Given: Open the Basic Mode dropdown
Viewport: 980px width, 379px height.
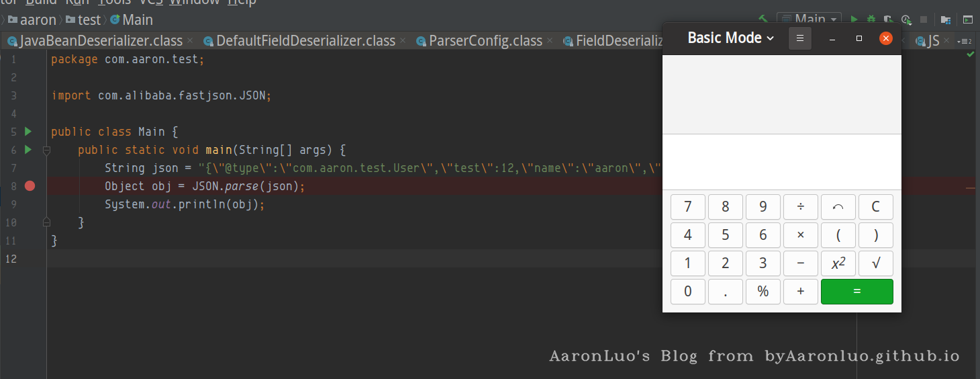Looking at the screenshot, I should (x=730, y=38).
